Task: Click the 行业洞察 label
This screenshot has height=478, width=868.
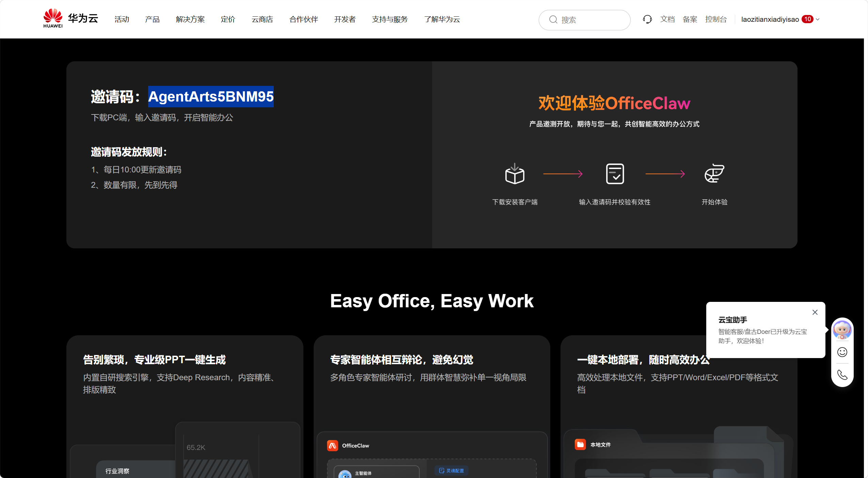Action: 117,471
